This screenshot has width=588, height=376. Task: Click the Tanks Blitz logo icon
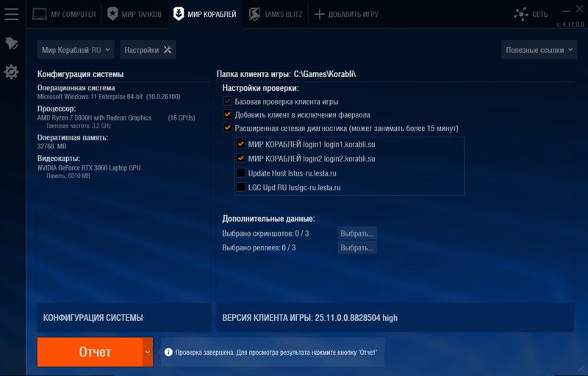254,14
